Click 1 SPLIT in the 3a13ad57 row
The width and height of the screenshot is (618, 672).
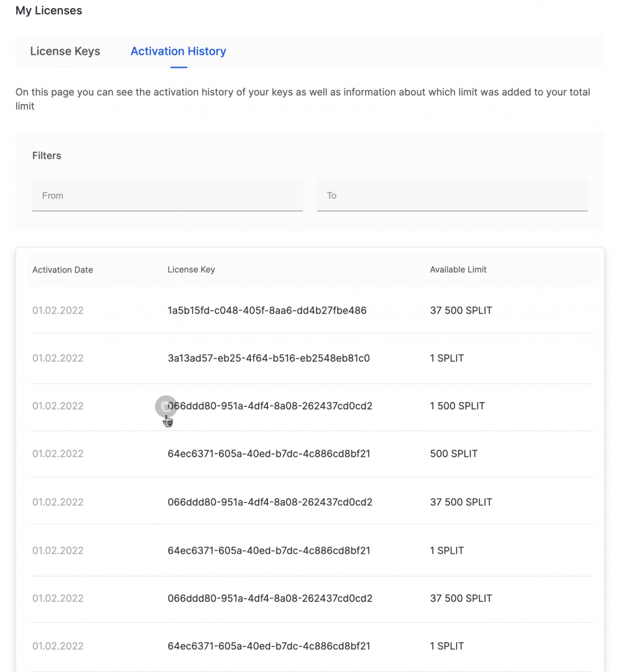tap(446, 358)
